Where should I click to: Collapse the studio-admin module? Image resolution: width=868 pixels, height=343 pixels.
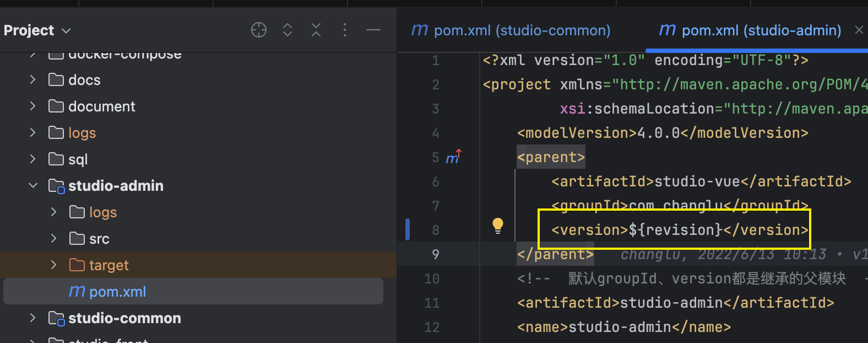[x=33, y=186]
